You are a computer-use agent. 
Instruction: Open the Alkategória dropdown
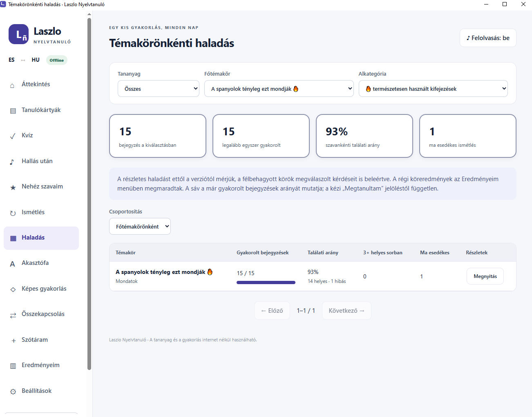tap(433, 89)
